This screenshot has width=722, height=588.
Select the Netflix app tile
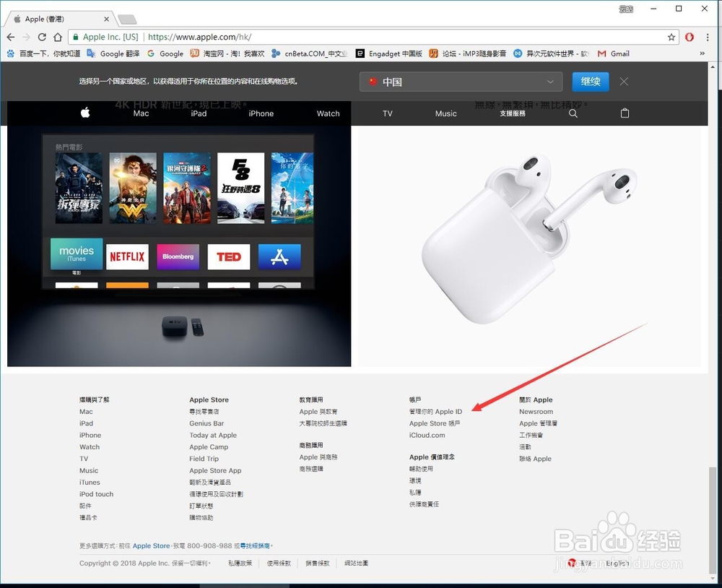point(127,256)
